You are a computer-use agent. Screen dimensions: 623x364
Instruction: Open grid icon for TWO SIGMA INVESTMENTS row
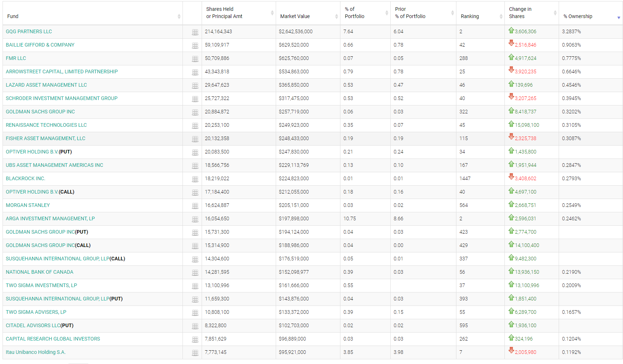point(195,286)
